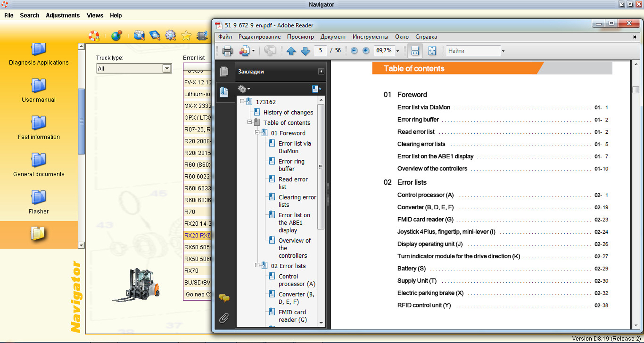Open the Clearing error lists bookmark

click(x=297, y=201)
